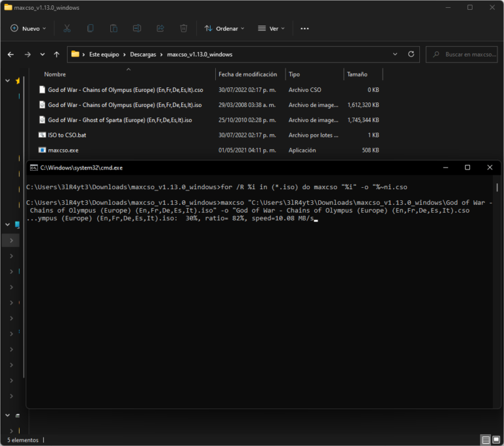The image size is (504, 446).
Task: Open the Ordenar sort dropdown
Action: click(x=224, y=29)
